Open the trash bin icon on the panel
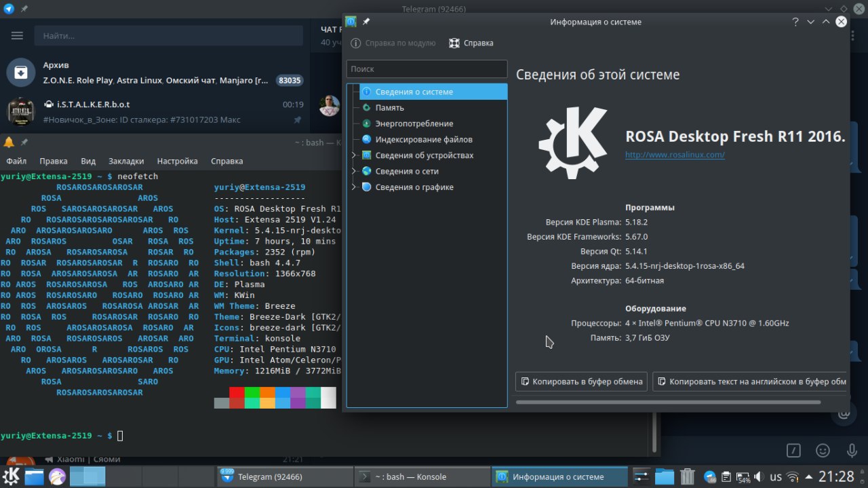Viewport: 868px width, 488px height. (687, 476)
